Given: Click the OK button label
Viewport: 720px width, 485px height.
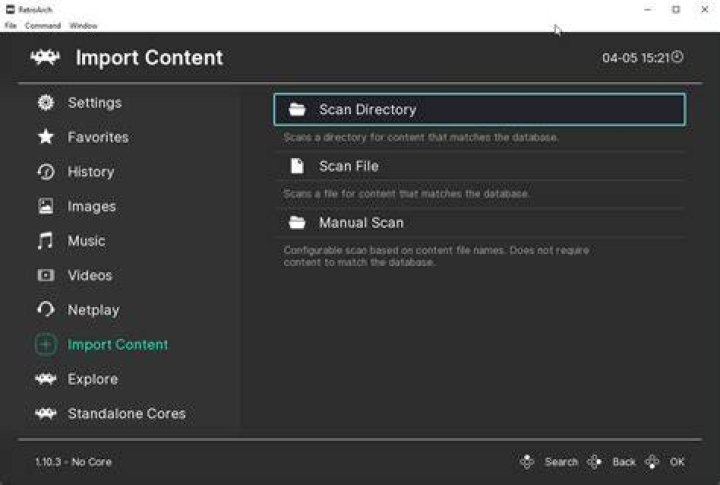Looking at the screenshot, I should (x=677, y=462).
